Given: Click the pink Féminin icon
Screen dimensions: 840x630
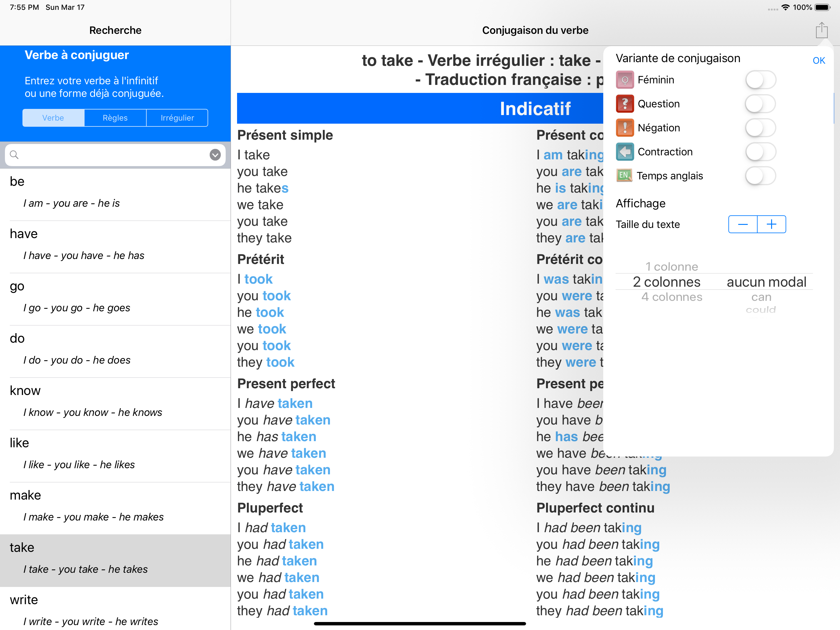Looking at the screenshot, I should tap(625, 80).
